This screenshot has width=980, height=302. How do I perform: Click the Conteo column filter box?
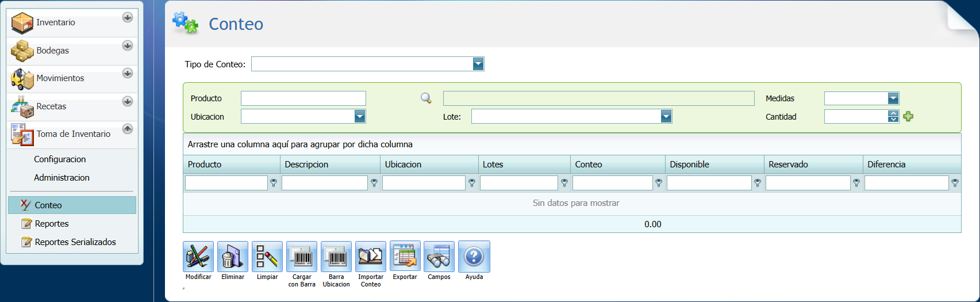(x=613, y=183)
